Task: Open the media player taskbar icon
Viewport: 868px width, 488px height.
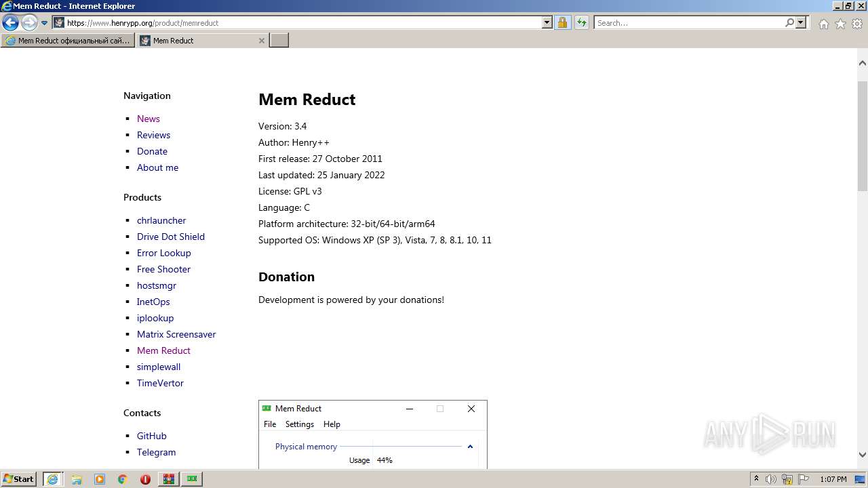Action: point(100,479)
